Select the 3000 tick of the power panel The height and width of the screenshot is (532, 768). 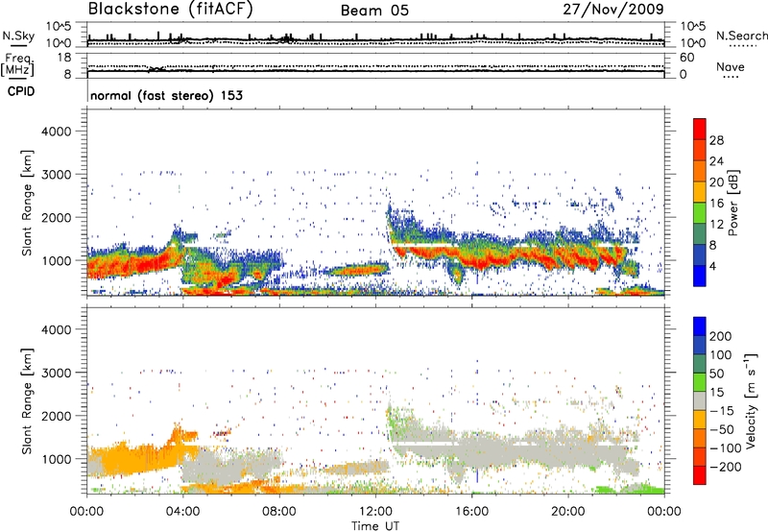pos(56,175)
